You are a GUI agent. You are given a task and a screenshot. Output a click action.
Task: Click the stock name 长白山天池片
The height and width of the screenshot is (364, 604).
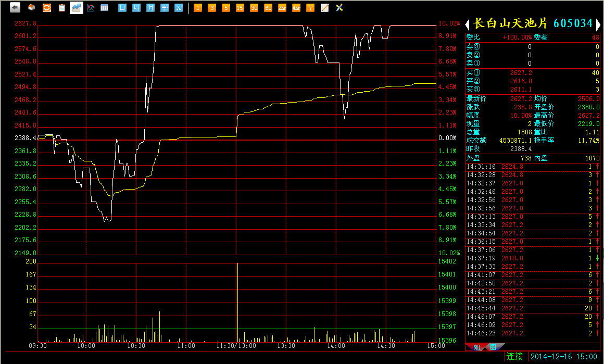point(510,23)
